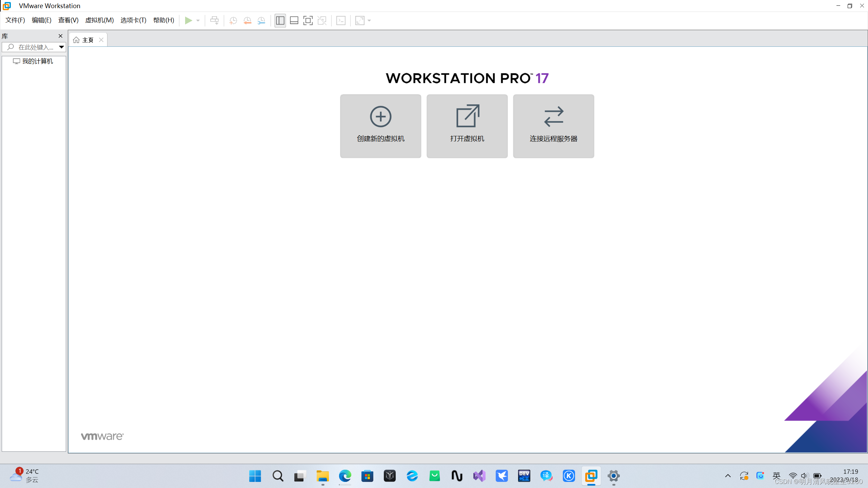Click 在此处键入 search input field

[x=33, y=47]
